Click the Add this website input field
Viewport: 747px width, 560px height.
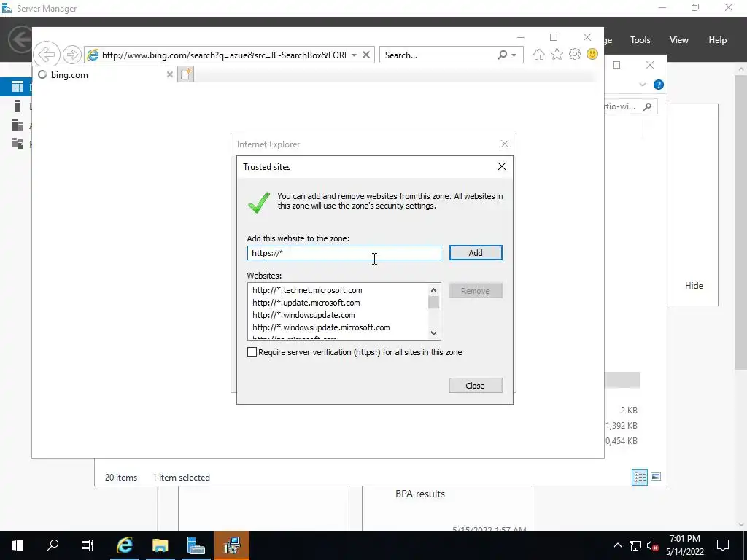[344, 253]
